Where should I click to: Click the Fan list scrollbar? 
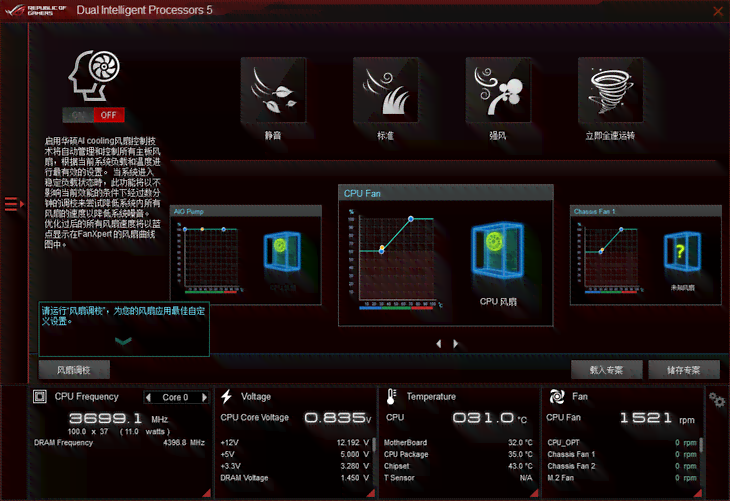tap(701, 445)
